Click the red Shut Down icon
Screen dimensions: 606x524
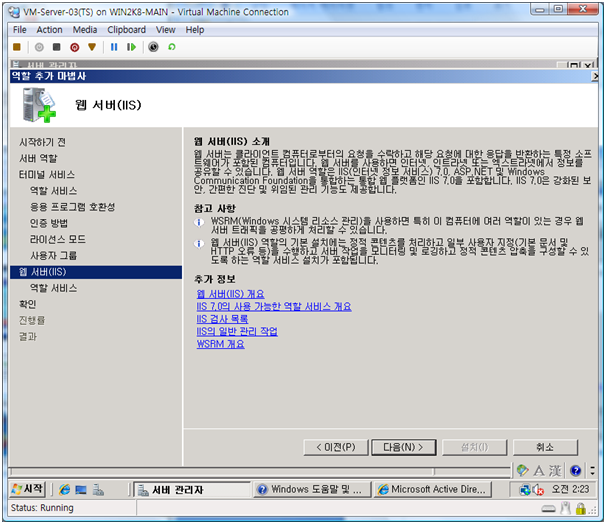[75, 47]
